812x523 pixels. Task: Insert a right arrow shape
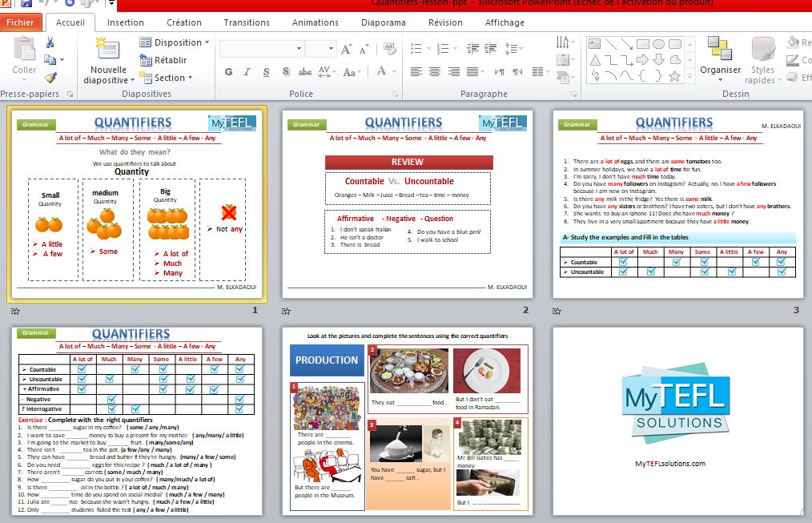click(643, 59)
